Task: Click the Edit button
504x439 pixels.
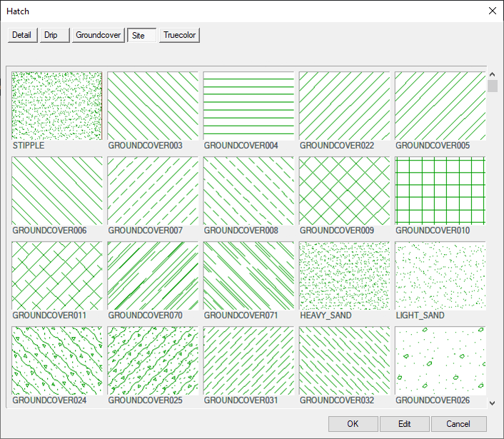Action: (x=404, y=424)
